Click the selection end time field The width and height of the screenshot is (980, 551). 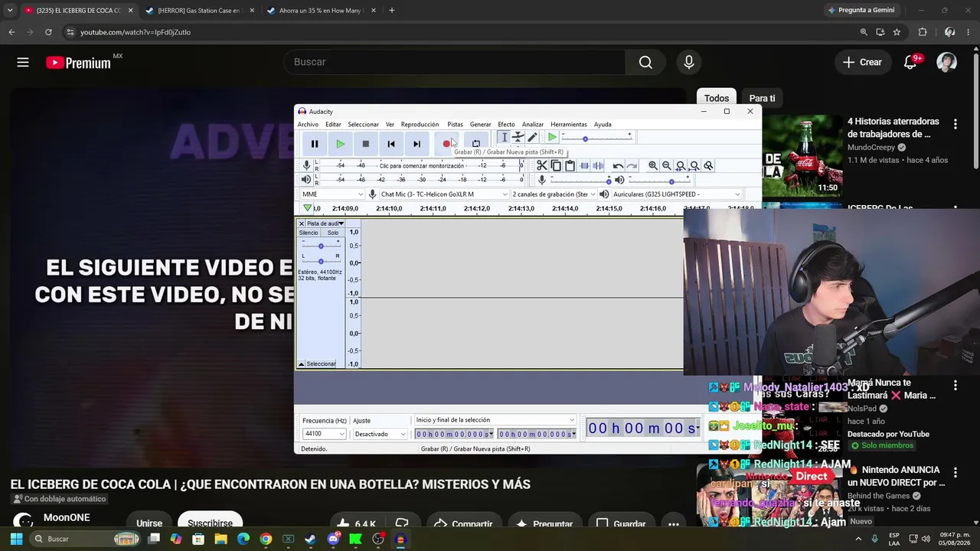pos(537,434)
